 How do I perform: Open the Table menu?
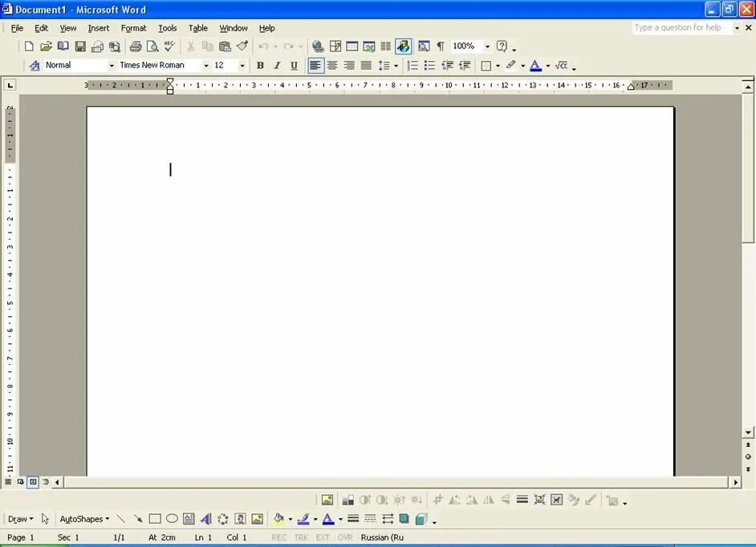[x=197, y=28]
